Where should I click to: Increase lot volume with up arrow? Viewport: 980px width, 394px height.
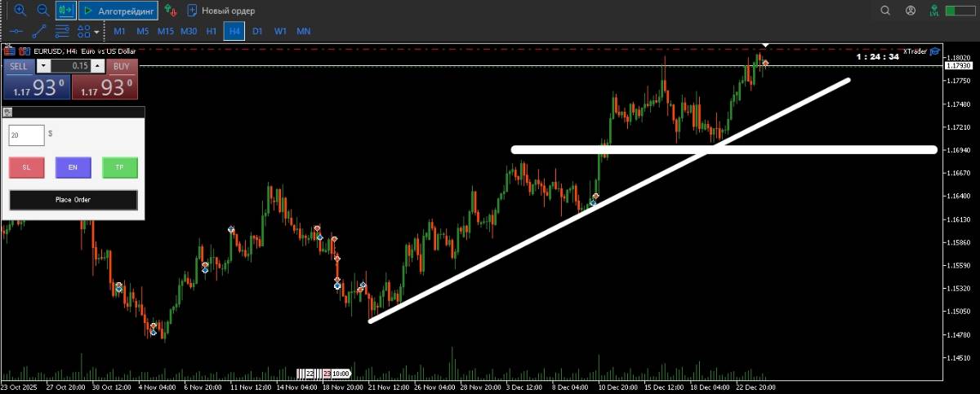(97, 66)
